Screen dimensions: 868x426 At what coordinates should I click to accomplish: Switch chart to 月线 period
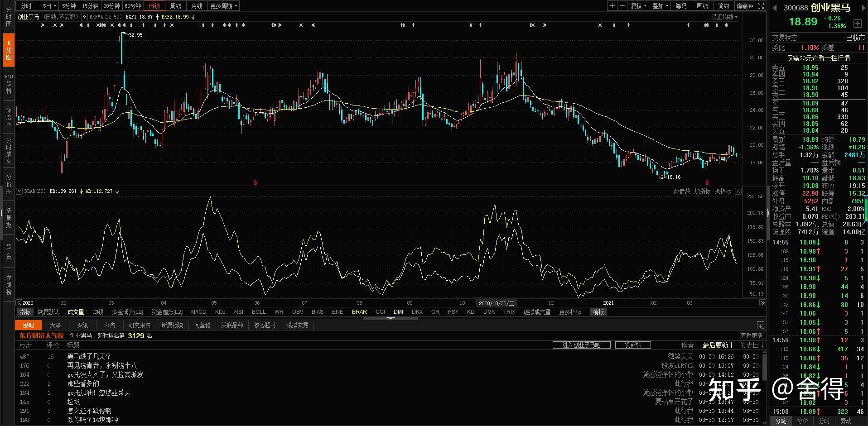pyautogui.click(x=197, y=6)
